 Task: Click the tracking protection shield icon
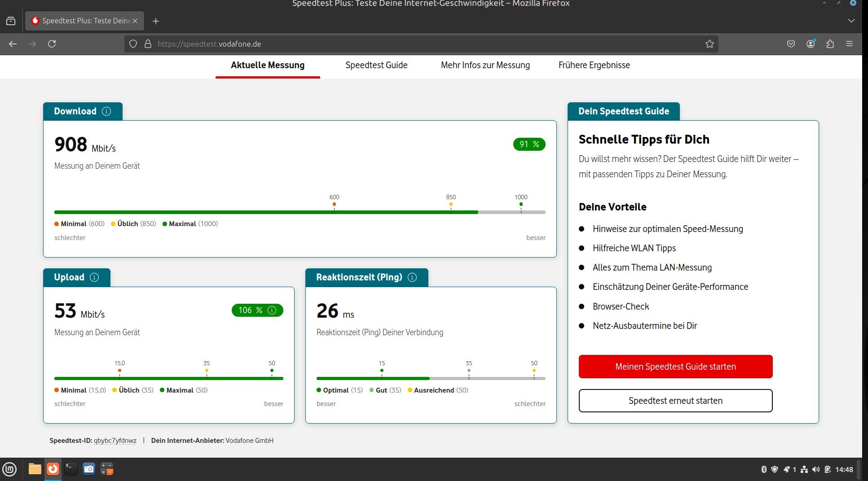point(133,44)
